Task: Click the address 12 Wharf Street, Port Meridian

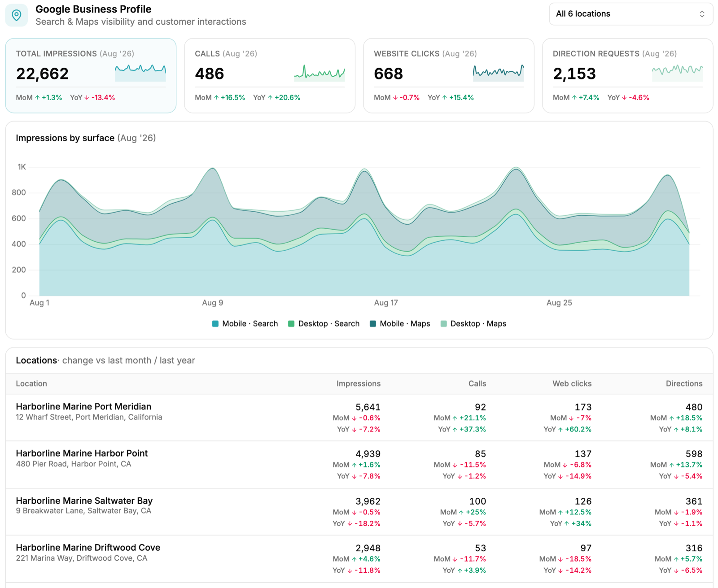Action: click(x=89, y=417)
